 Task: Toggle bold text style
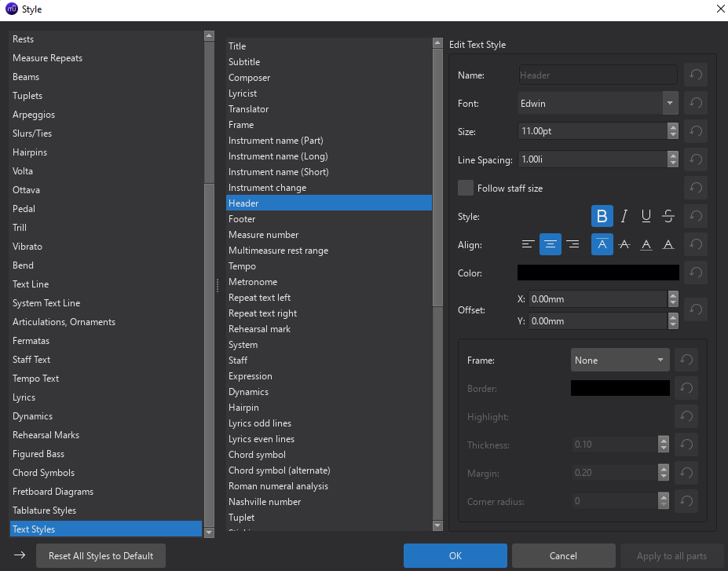pyautogui.click(x=602, y=216)
